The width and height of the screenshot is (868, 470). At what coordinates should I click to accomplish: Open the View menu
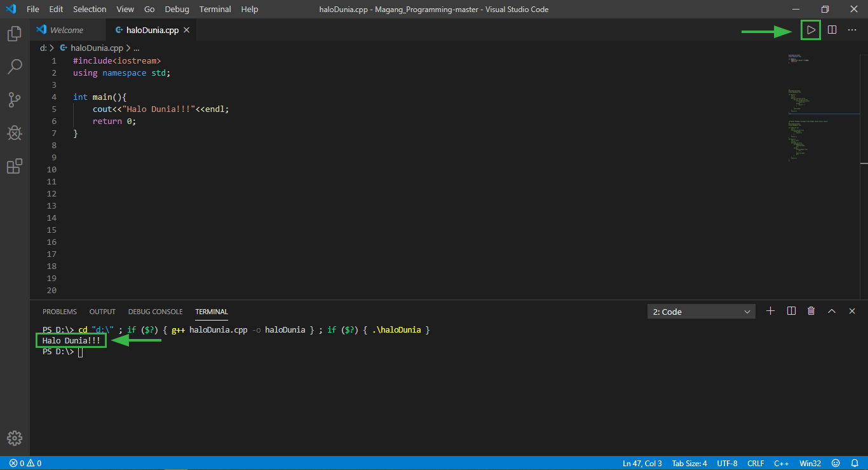125,10
